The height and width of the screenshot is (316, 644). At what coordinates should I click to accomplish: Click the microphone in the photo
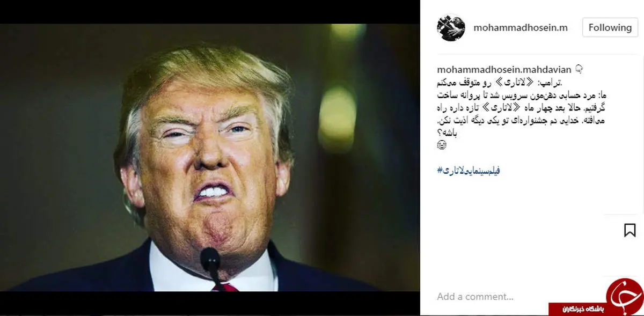211,266
